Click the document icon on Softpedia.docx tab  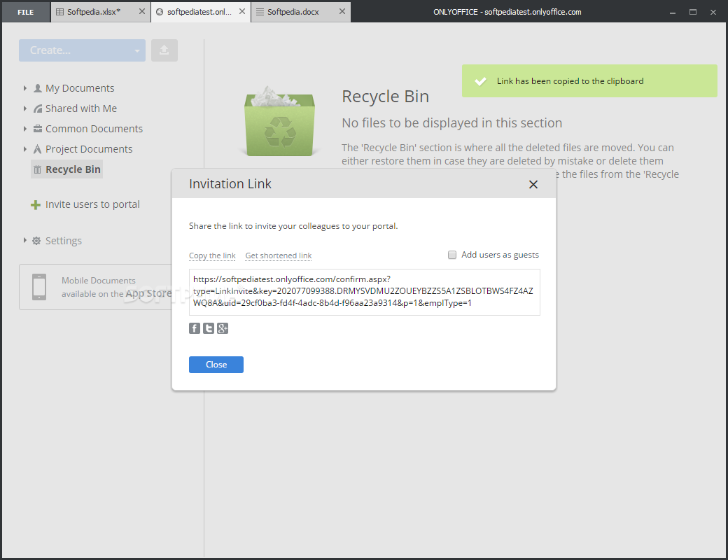pyautogui.click(x=260, y=12)
